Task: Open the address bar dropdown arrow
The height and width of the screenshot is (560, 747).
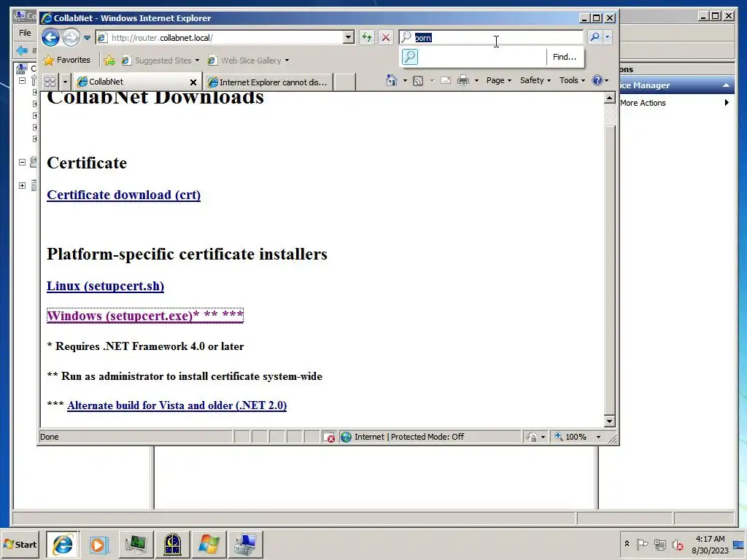Action: tap(348, 37)
